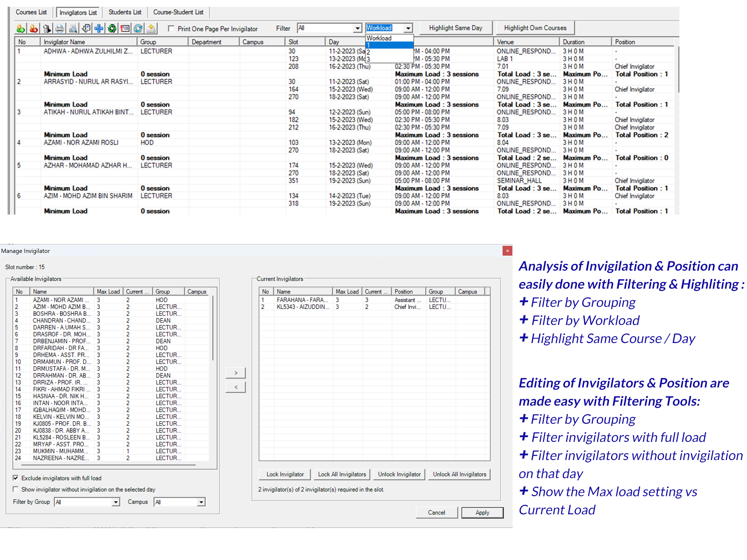This screenshot has height=560, width=747.
Task: Uncheck Exclude invigilators with full load
Action: (16, 478)
